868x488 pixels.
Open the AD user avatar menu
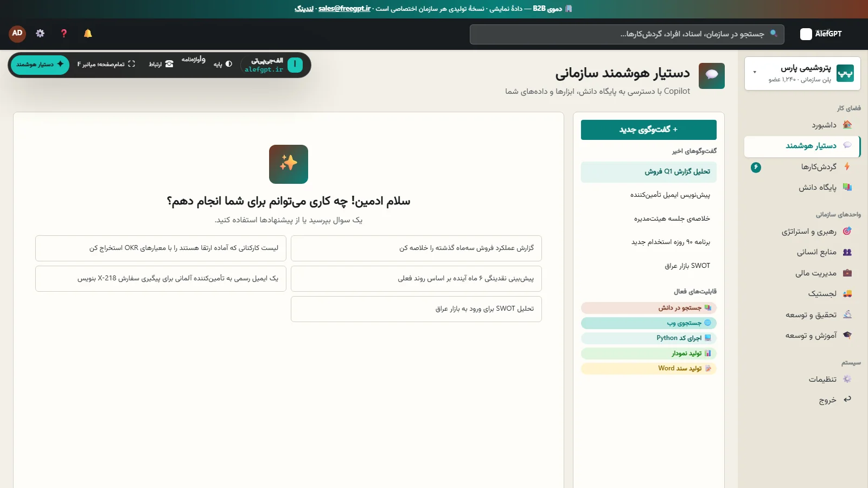click(17, 34)
